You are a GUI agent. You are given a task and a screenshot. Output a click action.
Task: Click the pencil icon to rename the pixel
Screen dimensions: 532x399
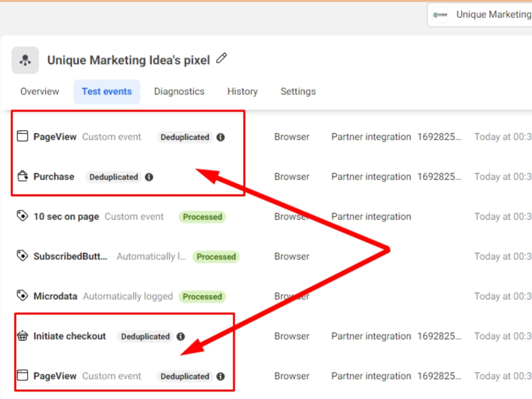tap(221, 59)
